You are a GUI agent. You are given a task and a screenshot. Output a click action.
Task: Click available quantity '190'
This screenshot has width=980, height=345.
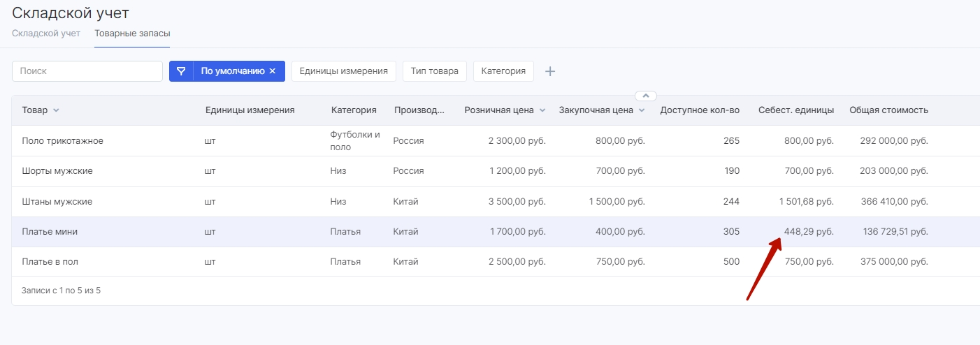pyautogui.click(x=731, y=171)
